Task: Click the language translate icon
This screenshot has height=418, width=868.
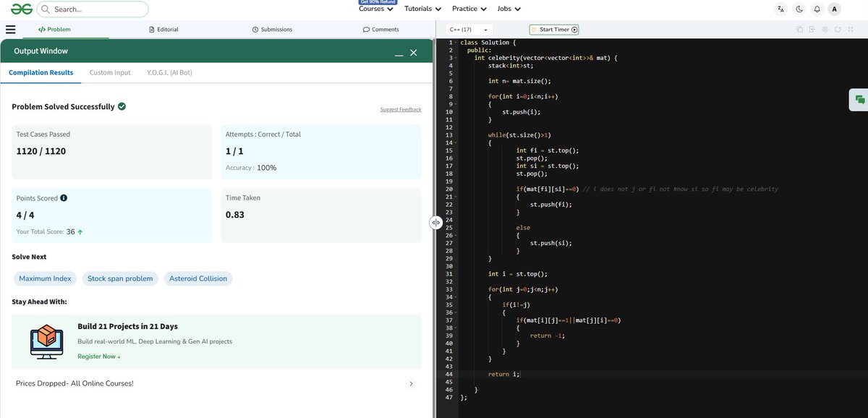Action: pyautogui.click(x=780, y=9)
